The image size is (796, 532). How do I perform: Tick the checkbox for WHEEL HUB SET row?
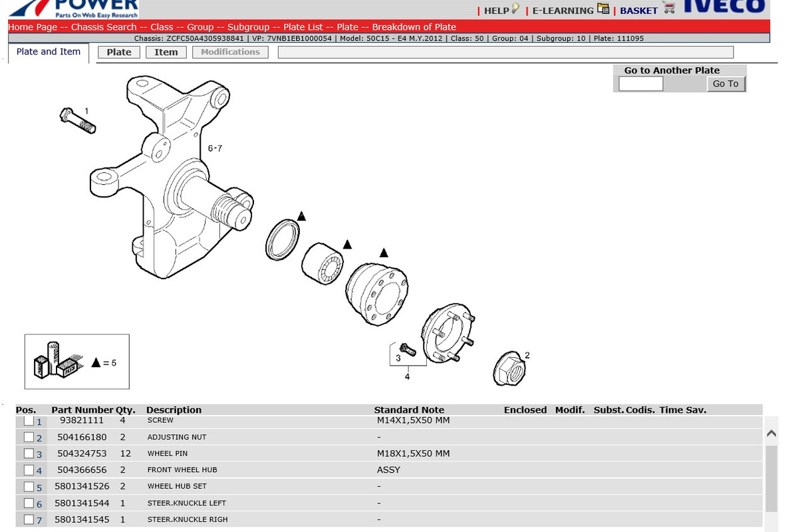tap(29, 487)
